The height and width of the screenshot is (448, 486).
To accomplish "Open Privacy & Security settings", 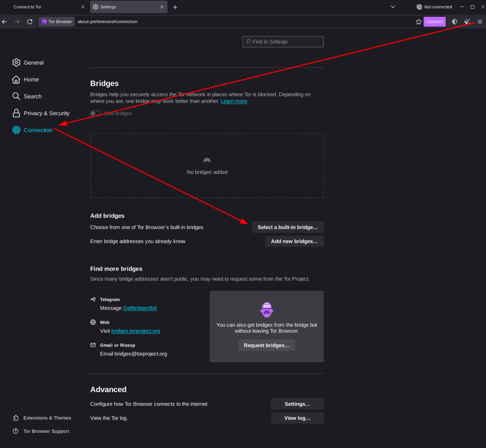I will pos(41,113).
